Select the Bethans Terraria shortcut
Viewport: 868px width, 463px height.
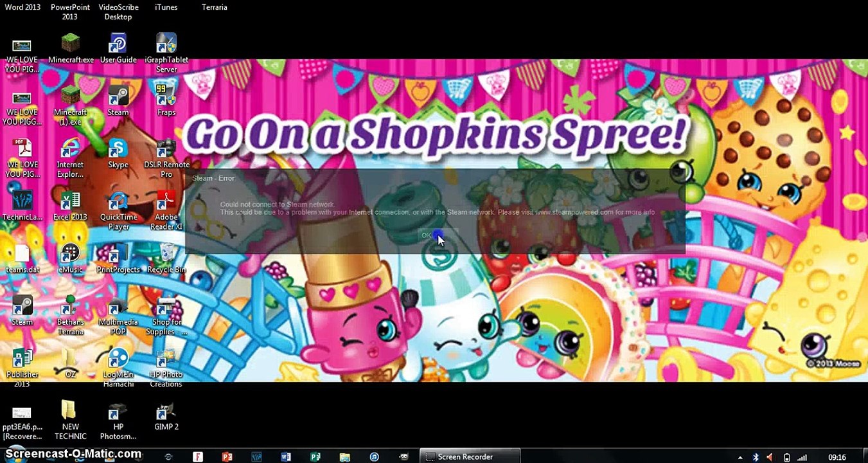click(71, 316)
